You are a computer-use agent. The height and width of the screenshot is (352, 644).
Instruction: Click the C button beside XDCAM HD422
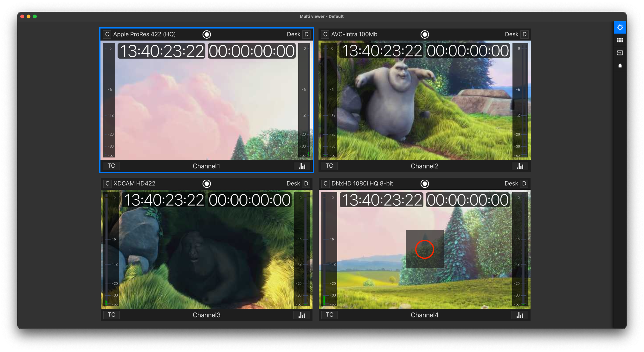(107, 183)
